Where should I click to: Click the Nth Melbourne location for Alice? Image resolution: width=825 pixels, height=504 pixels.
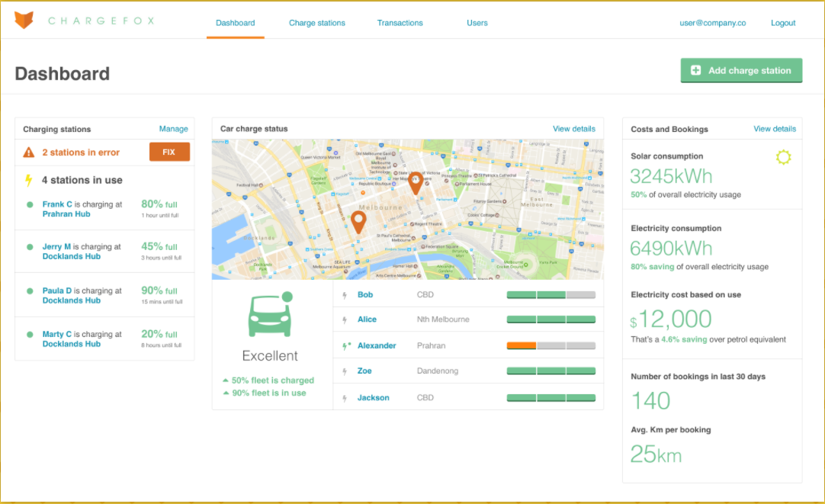[x=443, y=319]
